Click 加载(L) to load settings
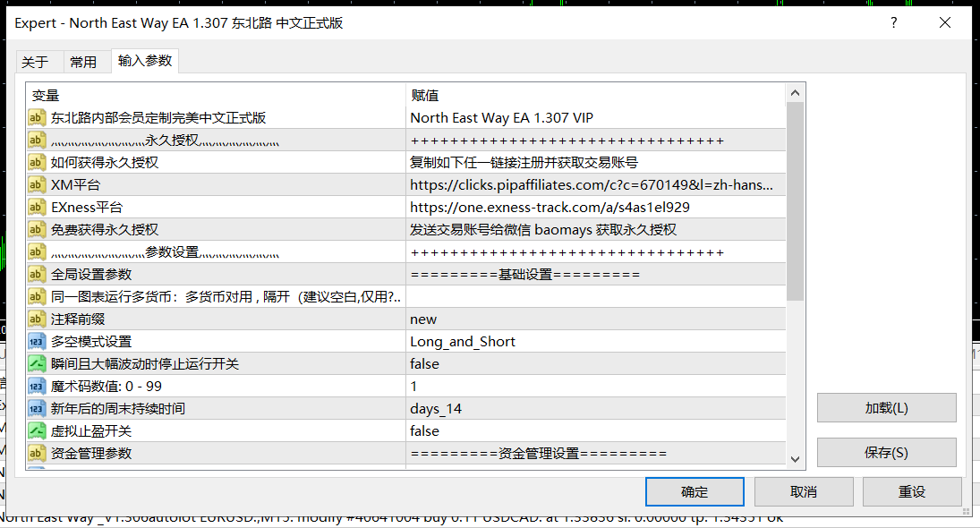This screenshot has height=528, width=980. pos(886,408)
